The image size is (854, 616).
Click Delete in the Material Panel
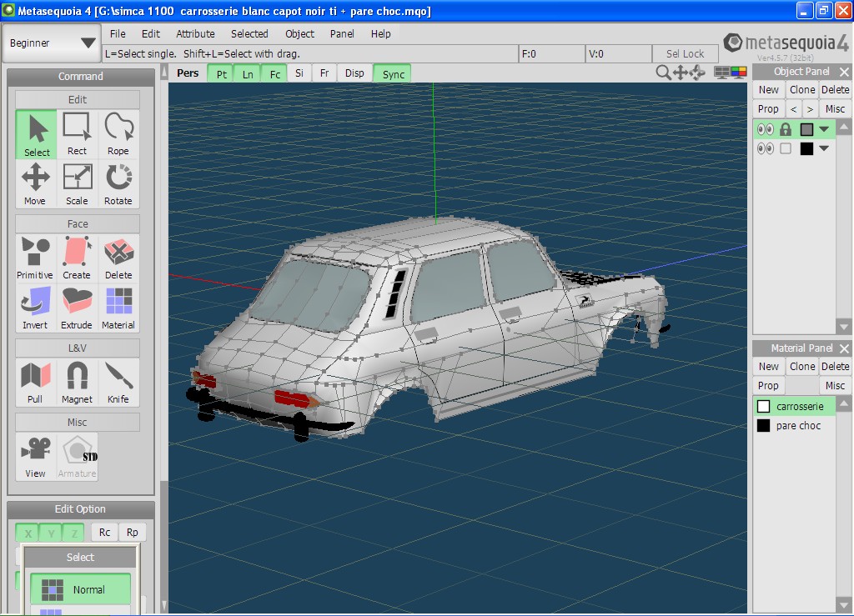click(x=835, y=367)
